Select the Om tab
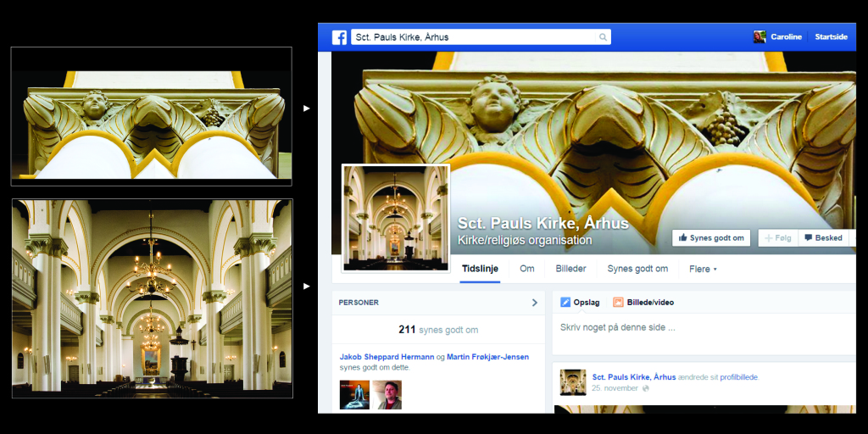Image resolution: width=868 pixels, height=434 pixels. pos(527,269)
